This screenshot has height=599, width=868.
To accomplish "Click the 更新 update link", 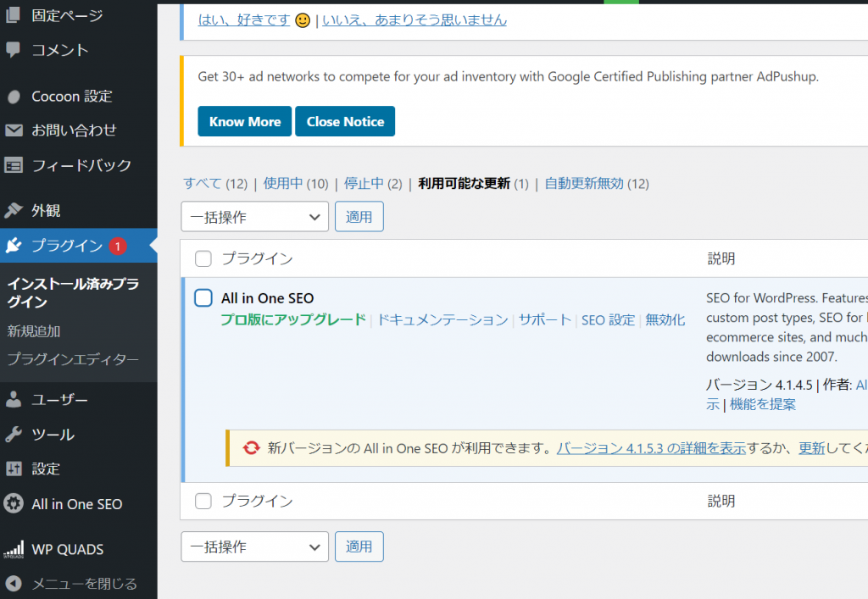I will tap(811, 448).
